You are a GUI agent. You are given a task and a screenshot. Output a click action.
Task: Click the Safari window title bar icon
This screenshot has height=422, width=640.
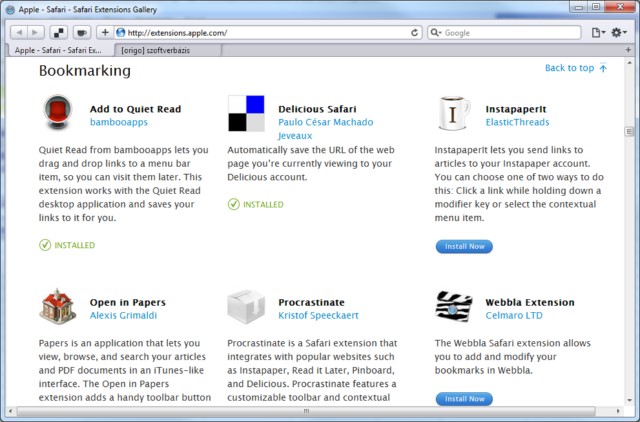[x=11, y=9]
